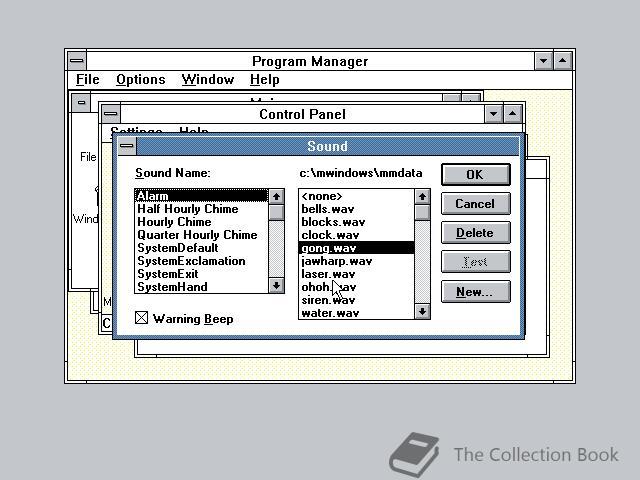Open Program Manager Help menu
The width and height of the screenshot is (640, 480).
point(264,80)
